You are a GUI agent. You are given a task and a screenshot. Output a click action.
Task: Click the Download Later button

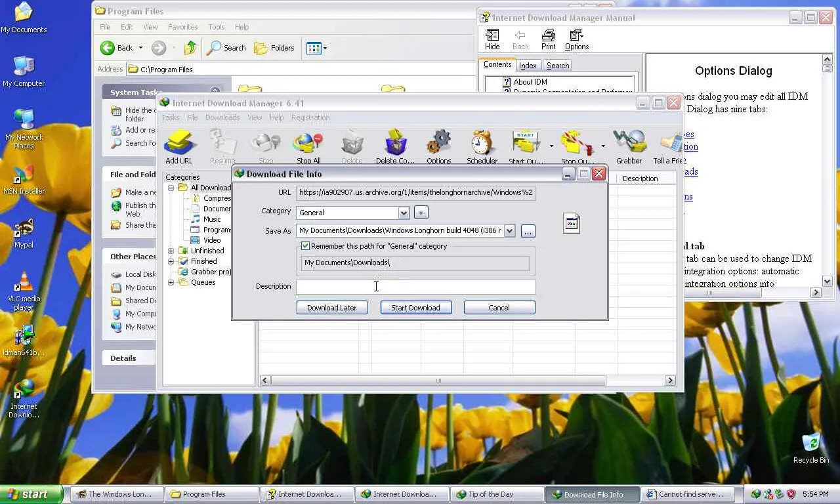pos(332,308)
